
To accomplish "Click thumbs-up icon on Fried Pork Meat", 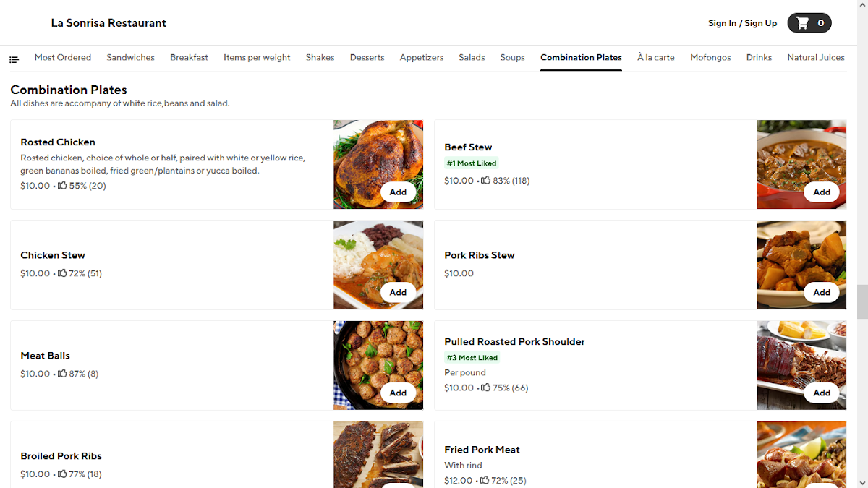I will [x=486, y=480].
